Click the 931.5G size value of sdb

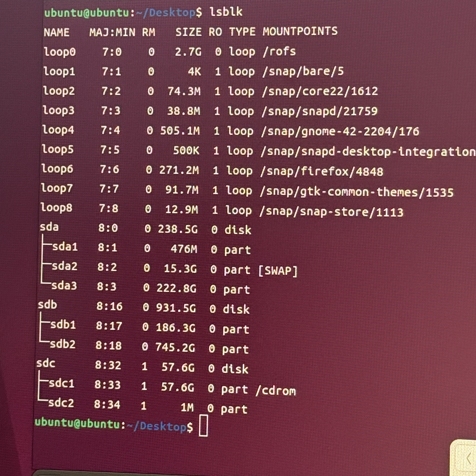pyautogui.click(x=176, y=308)
